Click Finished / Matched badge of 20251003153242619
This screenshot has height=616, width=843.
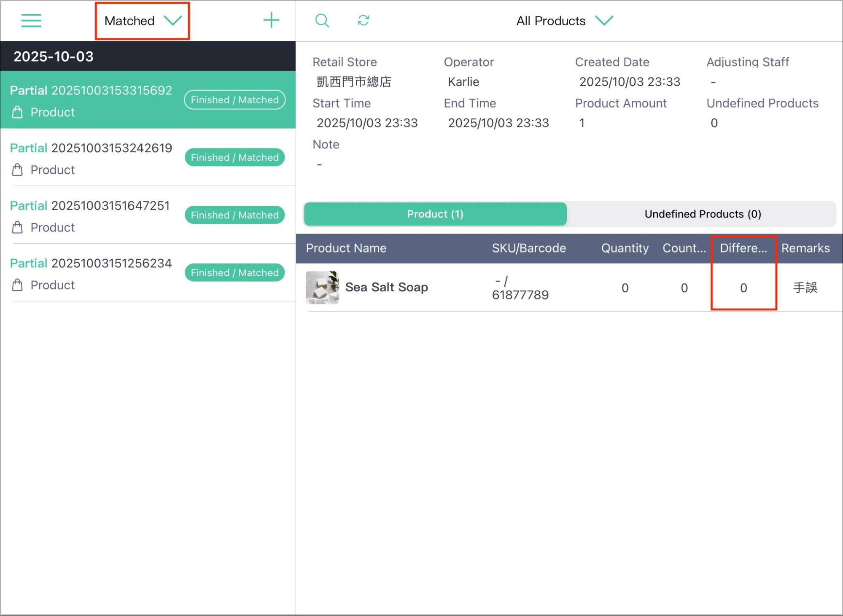tap(235, 157)
